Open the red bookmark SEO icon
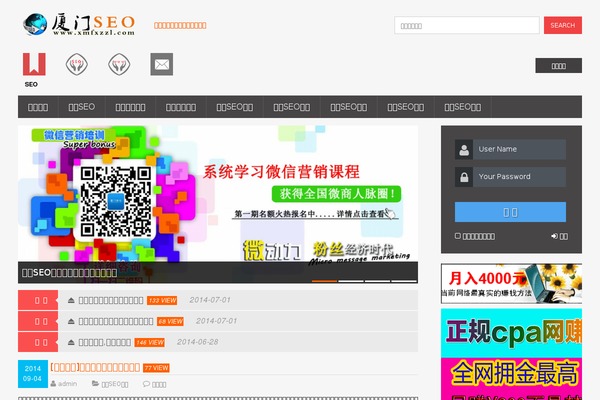This screenshot has width=600, height=400. pos(34,64)
